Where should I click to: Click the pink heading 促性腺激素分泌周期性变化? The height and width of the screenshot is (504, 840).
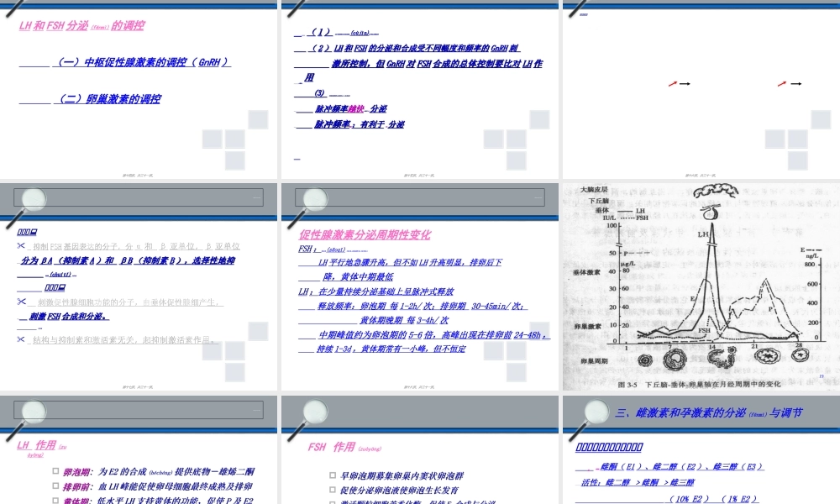[365, 235]
